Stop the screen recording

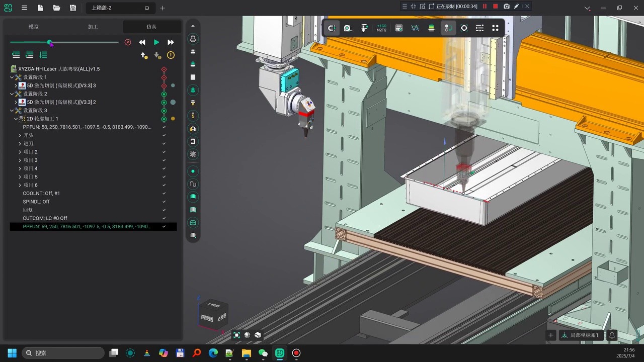496,7
